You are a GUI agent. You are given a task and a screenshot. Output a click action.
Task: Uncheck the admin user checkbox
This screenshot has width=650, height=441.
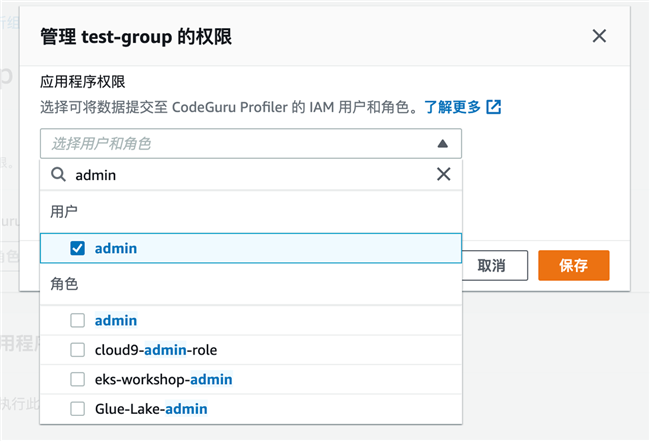78,248
